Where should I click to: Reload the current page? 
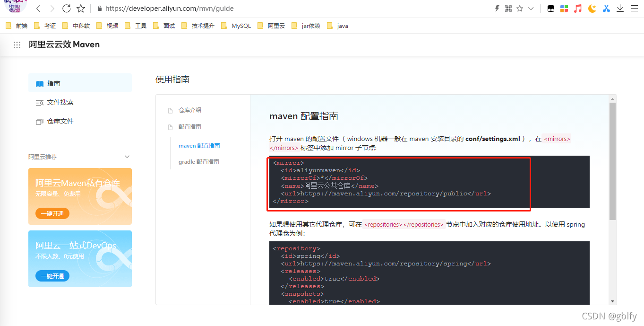tap(67, 9)
